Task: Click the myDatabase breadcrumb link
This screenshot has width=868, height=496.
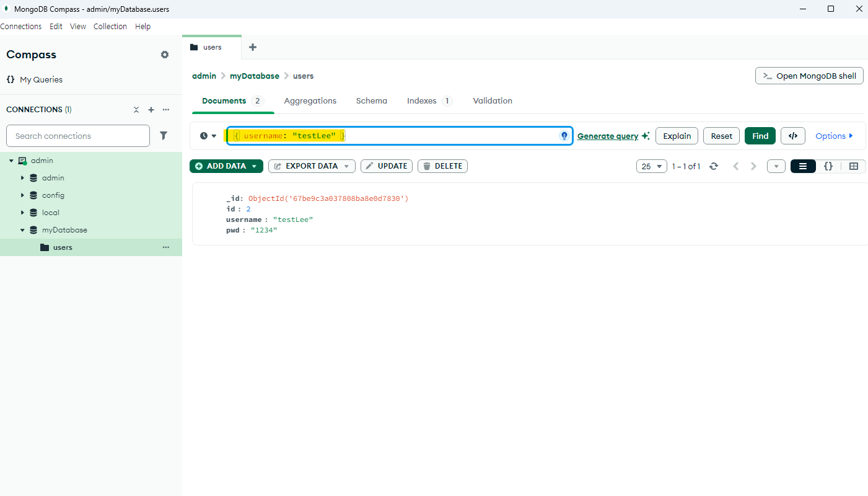Action: 255,76
